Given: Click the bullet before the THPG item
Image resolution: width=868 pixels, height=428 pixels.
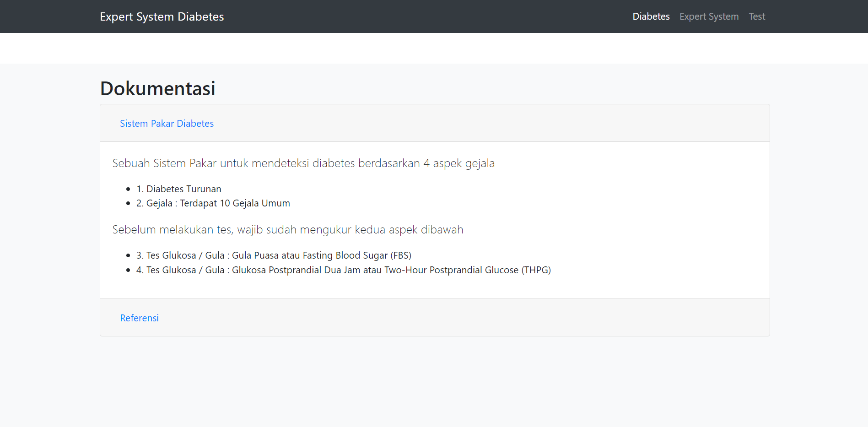Looking at the screenshot, I should 128,271.
